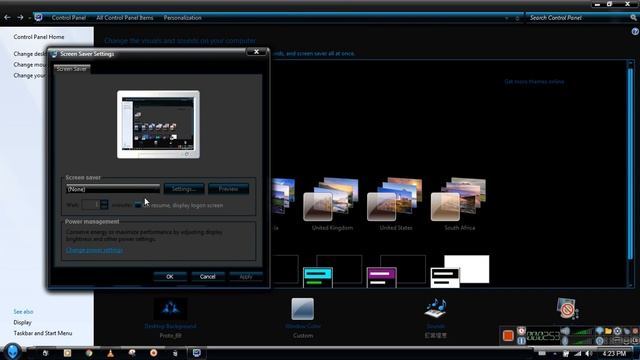Click the Sounds icon

436,309
